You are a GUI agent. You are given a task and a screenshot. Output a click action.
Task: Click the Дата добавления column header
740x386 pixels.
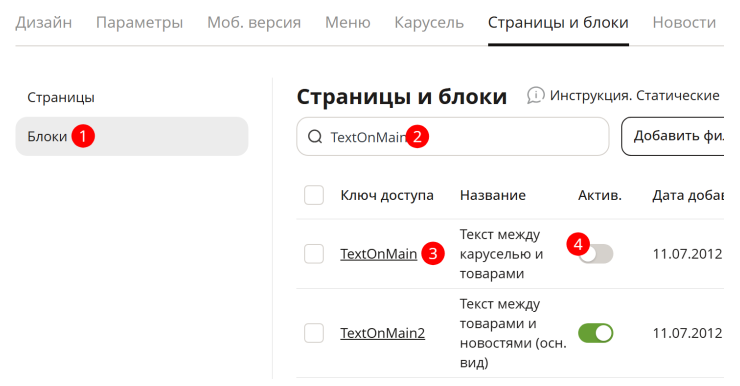click(x=688, y=195)
